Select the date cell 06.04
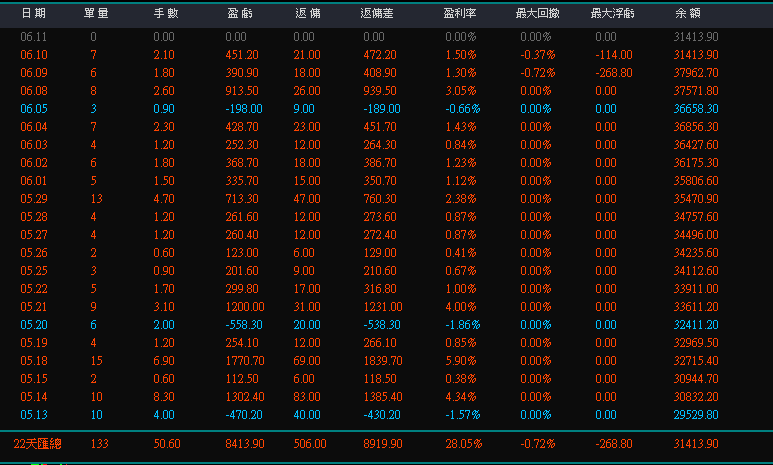This screenshot has width=773, height=465. click(x=34, y=127)
